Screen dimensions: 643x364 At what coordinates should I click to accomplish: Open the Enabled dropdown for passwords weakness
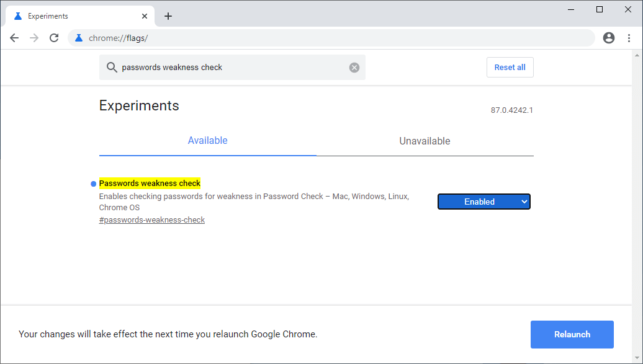[484, 202]
